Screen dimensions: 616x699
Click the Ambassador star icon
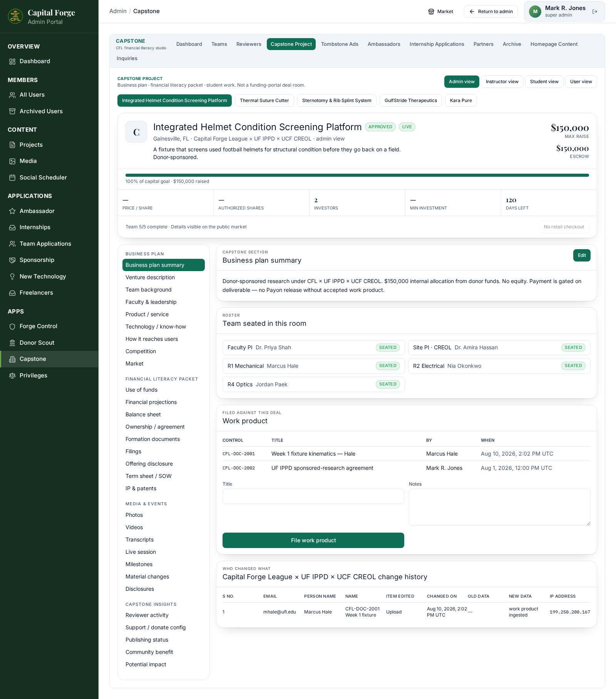point(12,211)
